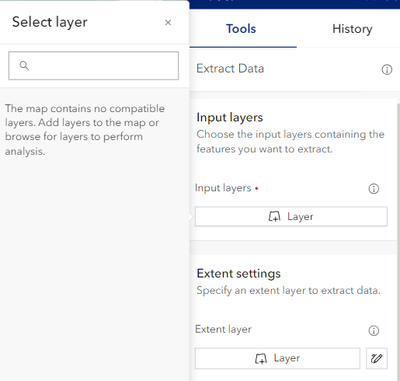Focus the Select layer search field
Screen dimensions: 400x381
tap(93, 66)
